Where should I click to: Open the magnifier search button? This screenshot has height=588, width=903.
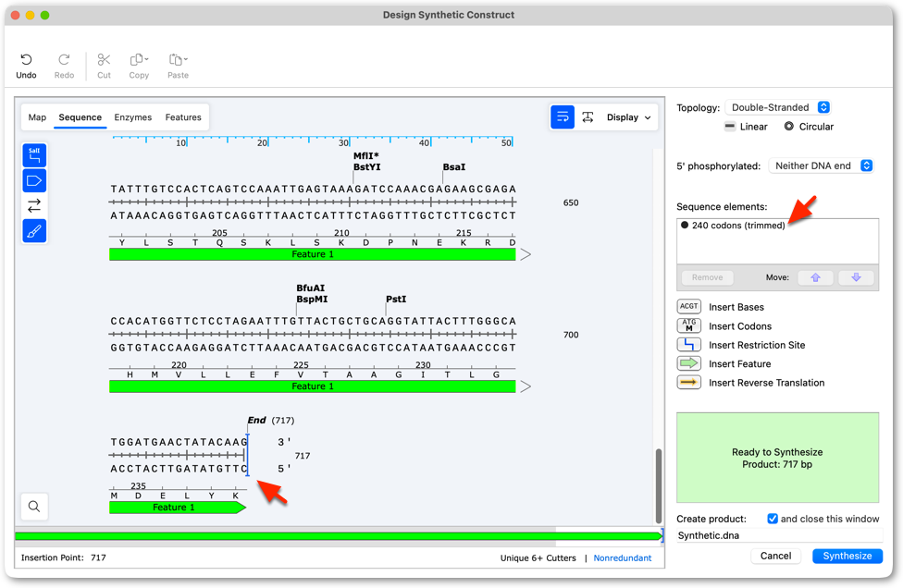34,507
